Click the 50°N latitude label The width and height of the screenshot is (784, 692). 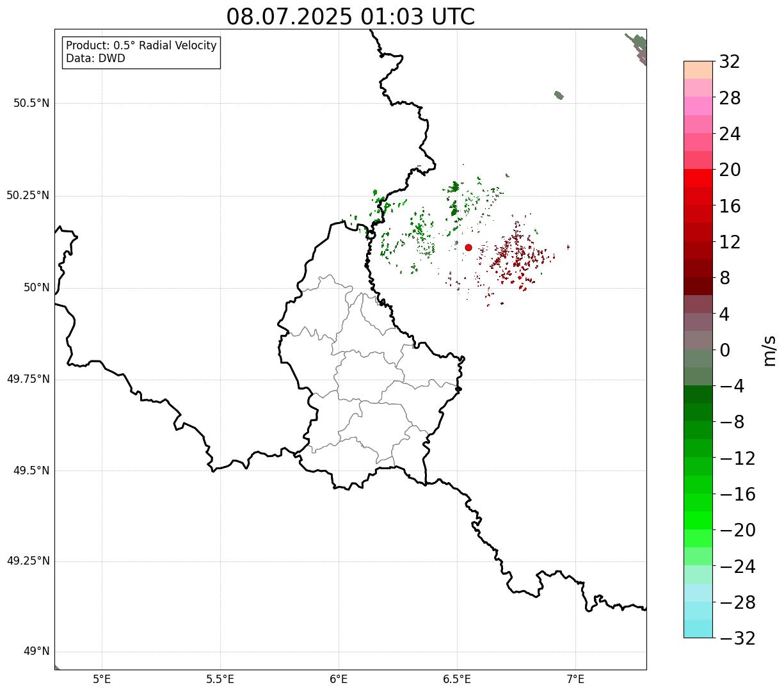tap(36, 287)
